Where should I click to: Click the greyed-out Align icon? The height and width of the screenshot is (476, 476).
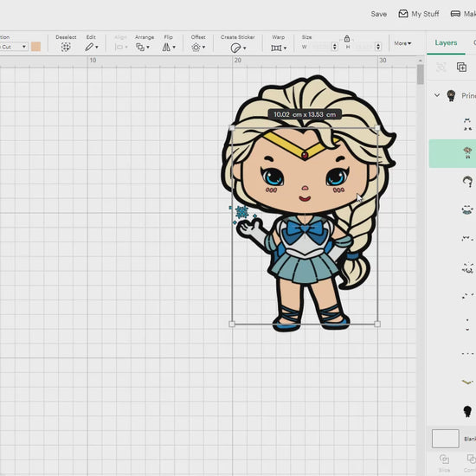click(119, 47)
